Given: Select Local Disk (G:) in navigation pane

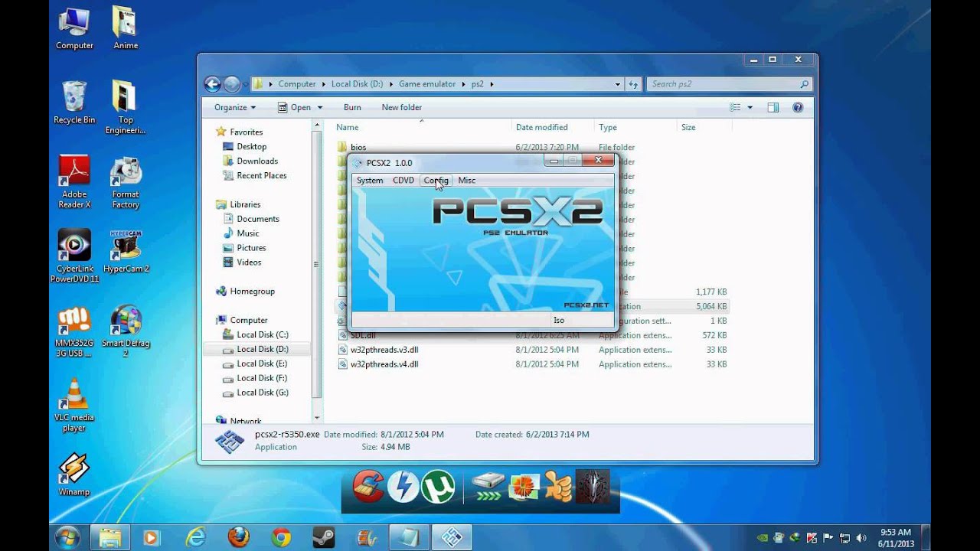Looking at the screenshot, I should 263,393.
